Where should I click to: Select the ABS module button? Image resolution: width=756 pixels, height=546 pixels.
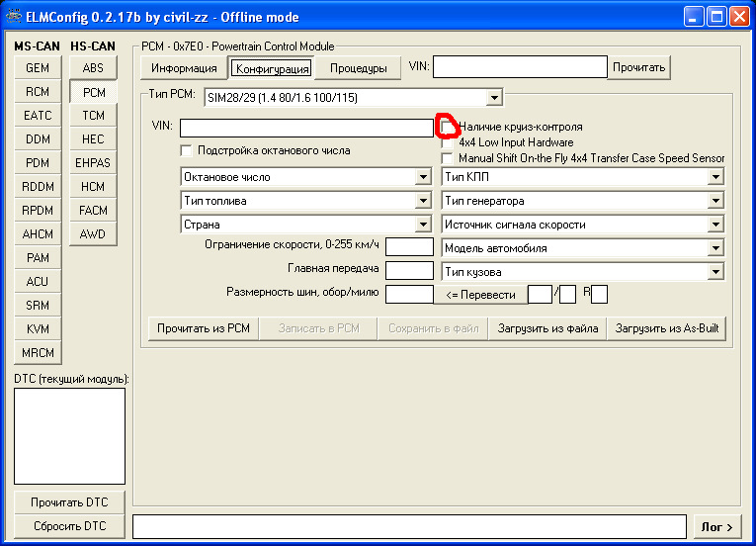(x=93, y=68)
